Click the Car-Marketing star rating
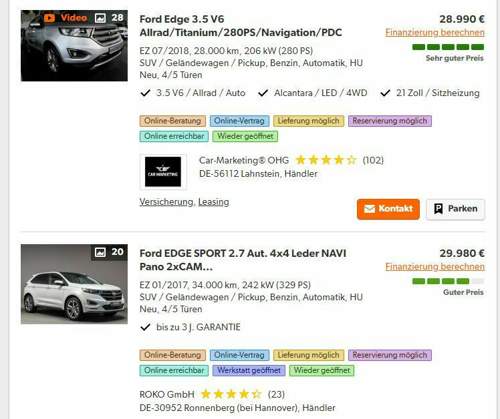The width and height of the screenshot is (500, 419). point(326,160)
